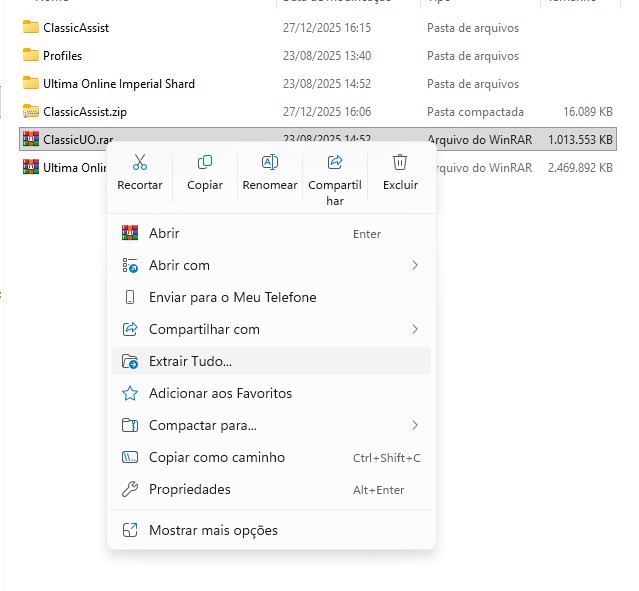Select the ClassicAssist.zip compressed file
This screenshot has height=591, width=639.
coord(84,111)
